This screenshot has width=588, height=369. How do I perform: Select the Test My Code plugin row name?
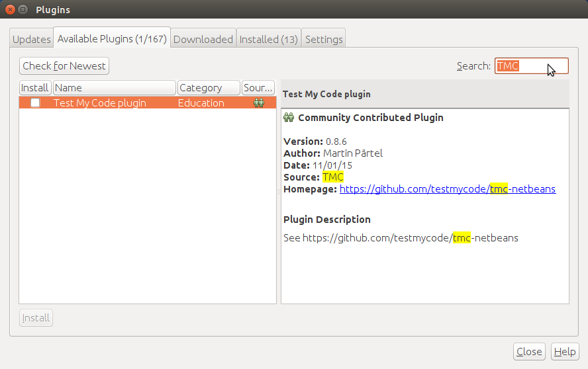tap(100, 103)
